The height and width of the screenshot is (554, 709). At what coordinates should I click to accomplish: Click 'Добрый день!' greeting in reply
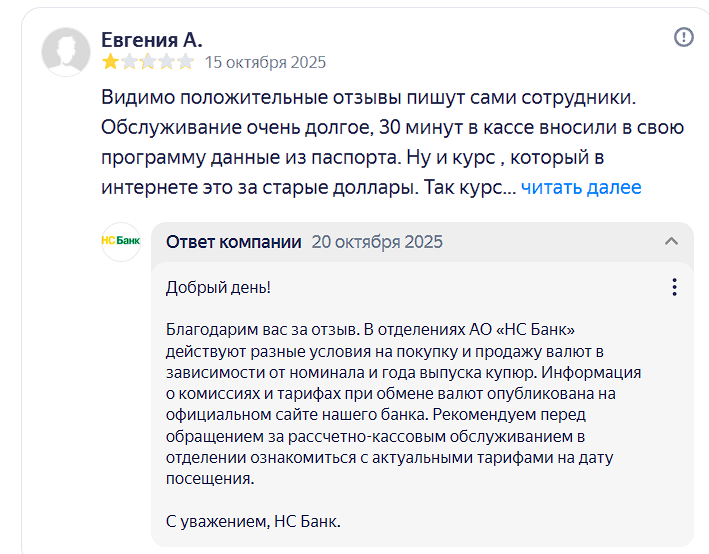[x=218, y=287]
